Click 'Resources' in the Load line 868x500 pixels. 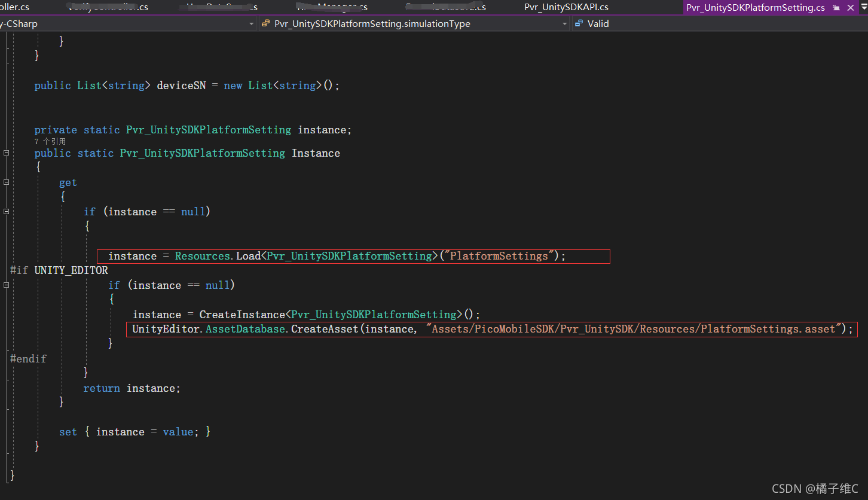point(202,256)
